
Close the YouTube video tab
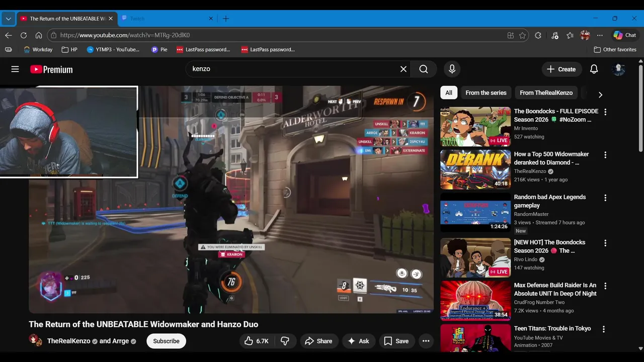click(110, 19)
